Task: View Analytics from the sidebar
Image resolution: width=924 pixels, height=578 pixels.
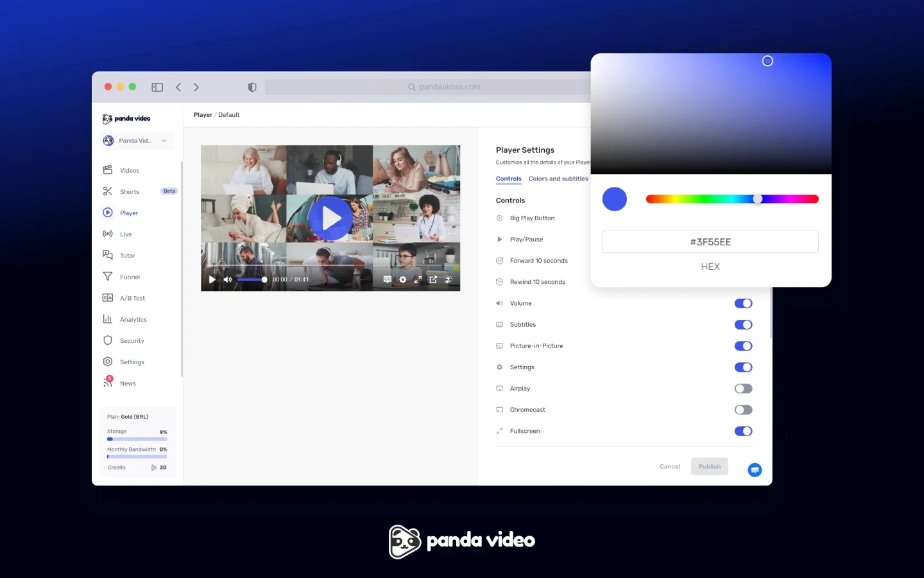Action: coord(133,319)
